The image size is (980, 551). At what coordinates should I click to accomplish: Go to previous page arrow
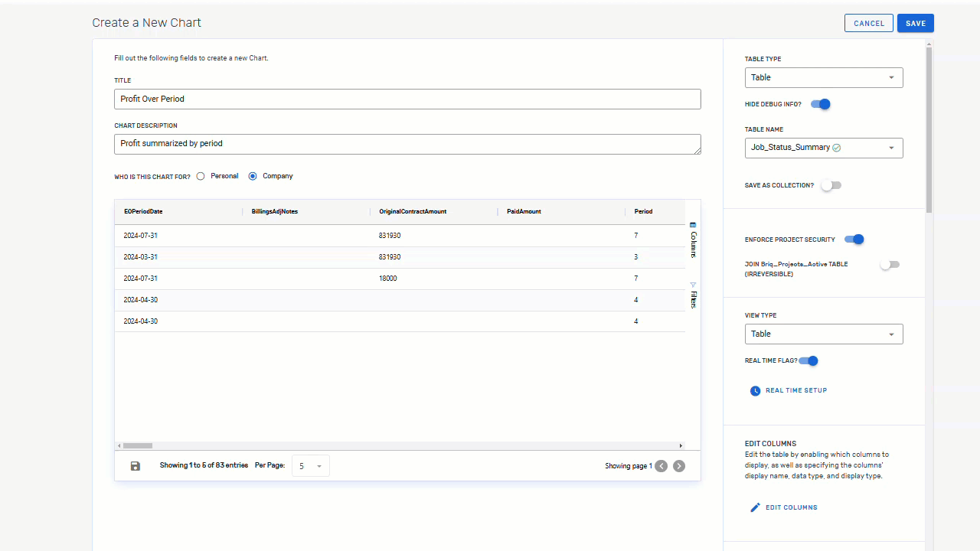[x=661, y=466]
